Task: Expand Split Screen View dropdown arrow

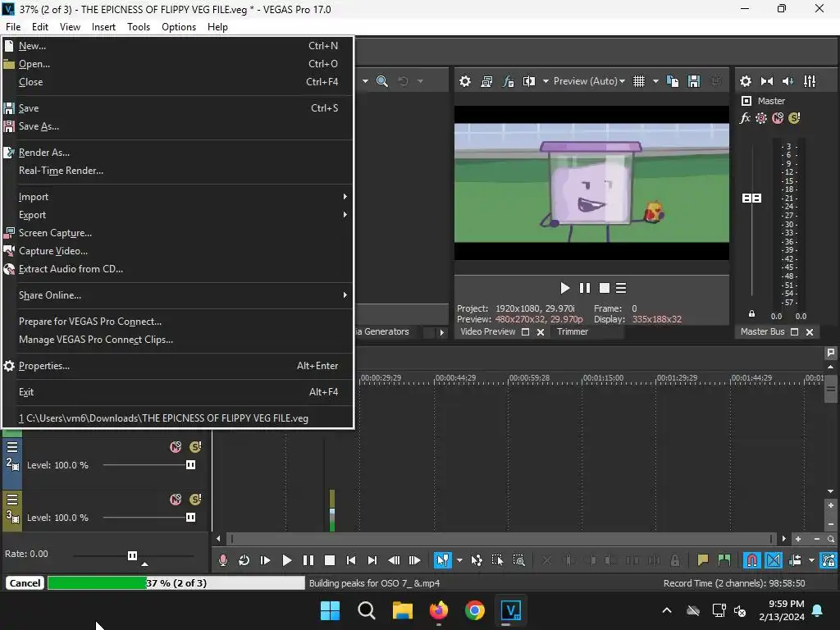Action: [x=546, y=81]
